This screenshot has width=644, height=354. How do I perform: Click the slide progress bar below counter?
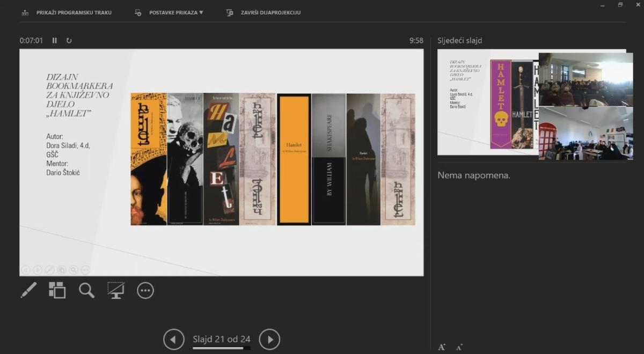pyautogui.click(x=222, y=348)
